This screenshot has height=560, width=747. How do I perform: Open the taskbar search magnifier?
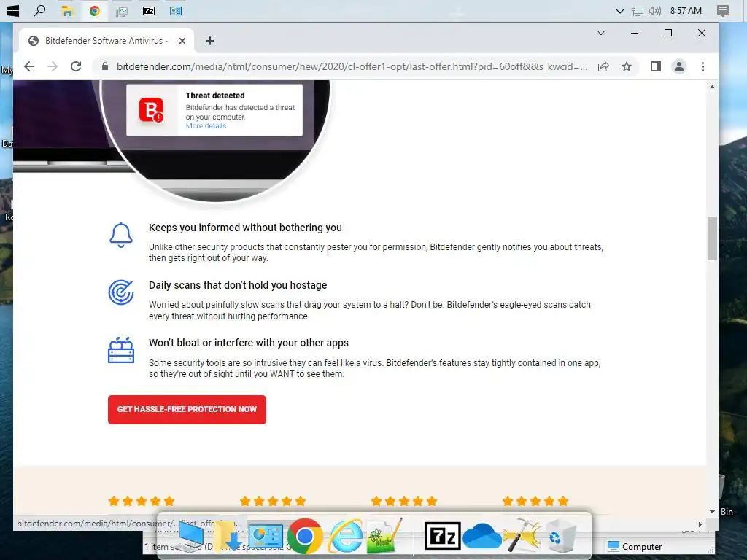click(x=39, y=10)
